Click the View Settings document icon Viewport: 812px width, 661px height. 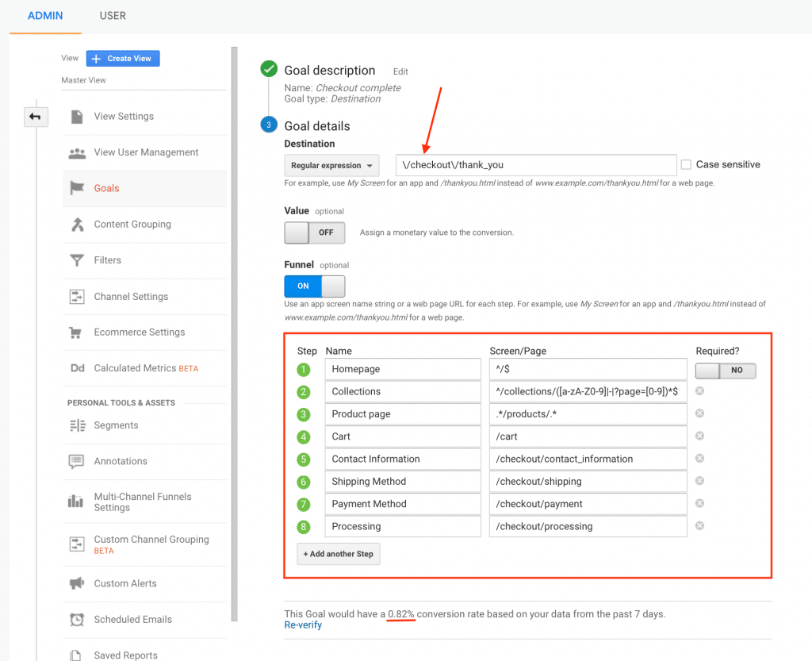(77, 117)
